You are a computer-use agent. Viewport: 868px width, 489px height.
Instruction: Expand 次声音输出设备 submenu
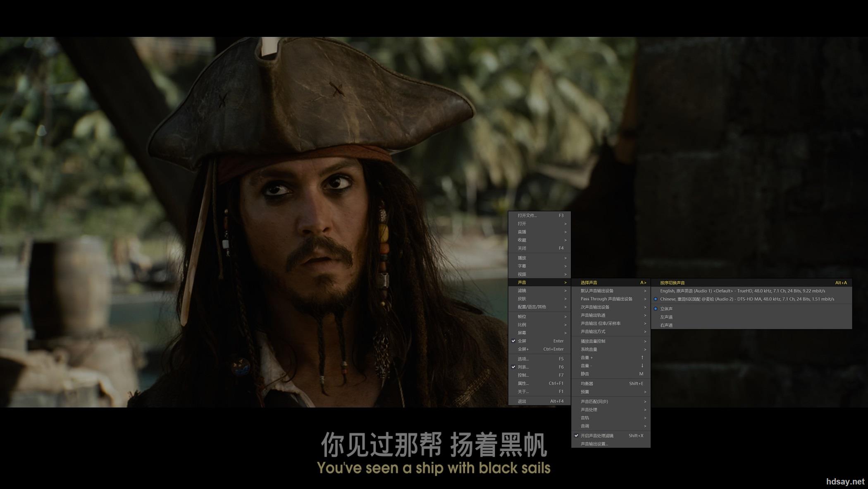point(611,307)
